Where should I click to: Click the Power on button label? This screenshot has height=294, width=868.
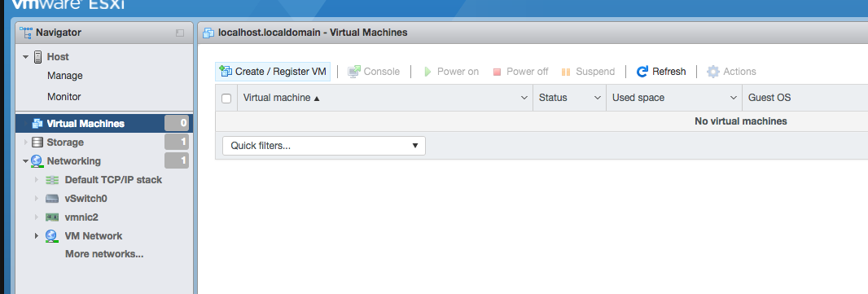tap(458, 72)
